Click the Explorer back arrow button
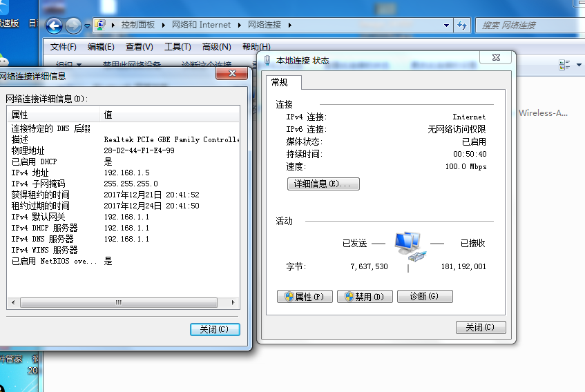This screenshot has height=392, width=585. (x=55, y=26)
